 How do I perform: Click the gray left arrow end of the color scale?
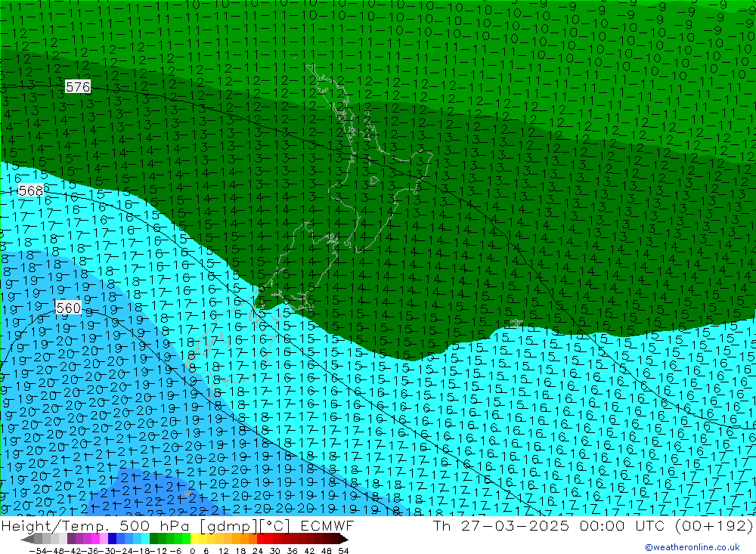point(27,539)
